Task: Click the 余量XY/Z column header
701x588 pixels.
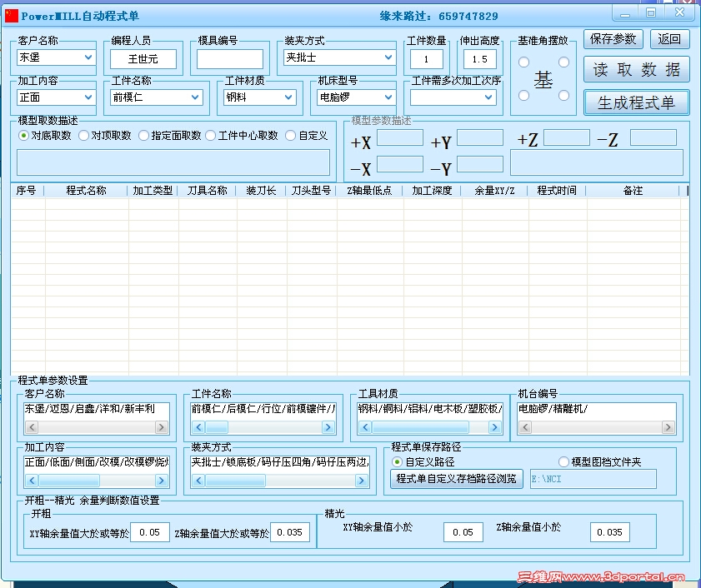Action: (494, 191)
